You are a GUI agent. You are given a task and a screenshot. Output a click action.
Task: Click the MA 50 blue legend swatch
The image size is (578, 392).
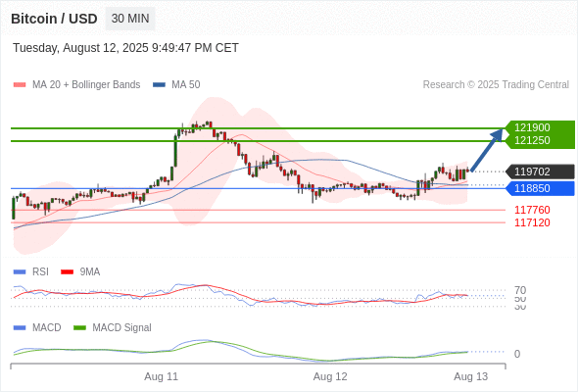click(159, 85)
